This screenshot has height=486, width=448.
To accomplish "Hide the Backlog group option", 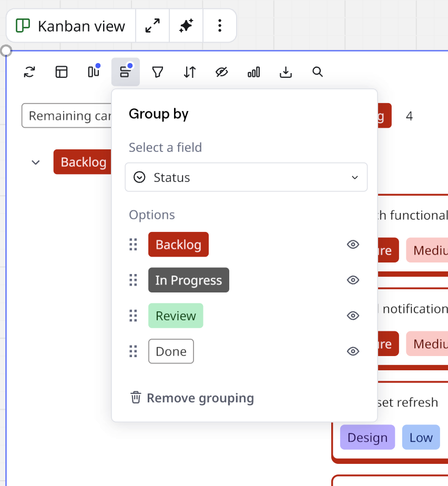I will [353, 245].
